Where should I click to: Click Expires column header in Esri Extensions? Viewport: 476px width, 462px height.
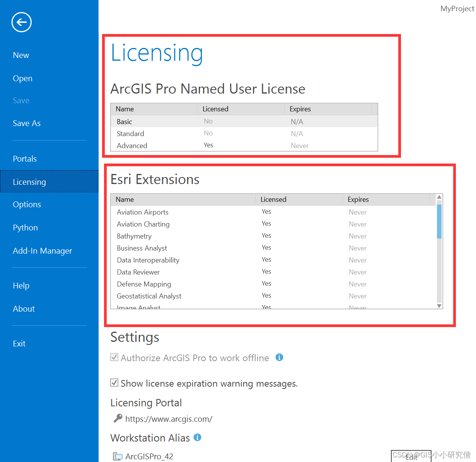pyautogui.click(x=386, y=199)
